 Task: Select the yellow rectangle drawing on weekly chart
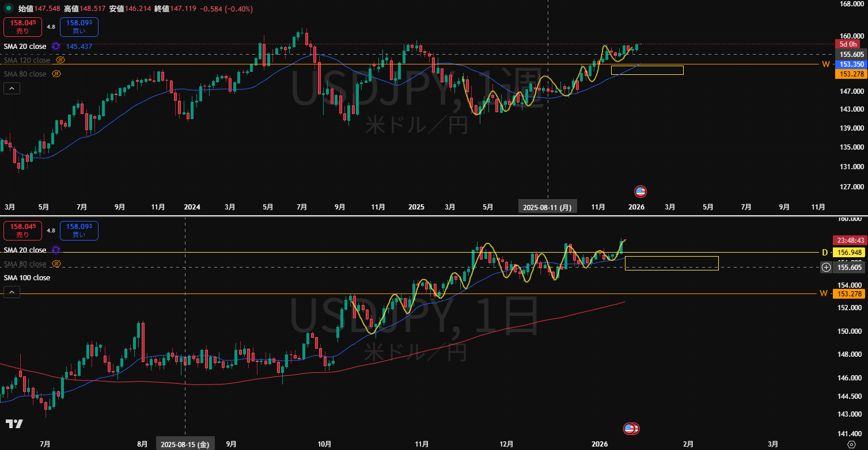647,66
